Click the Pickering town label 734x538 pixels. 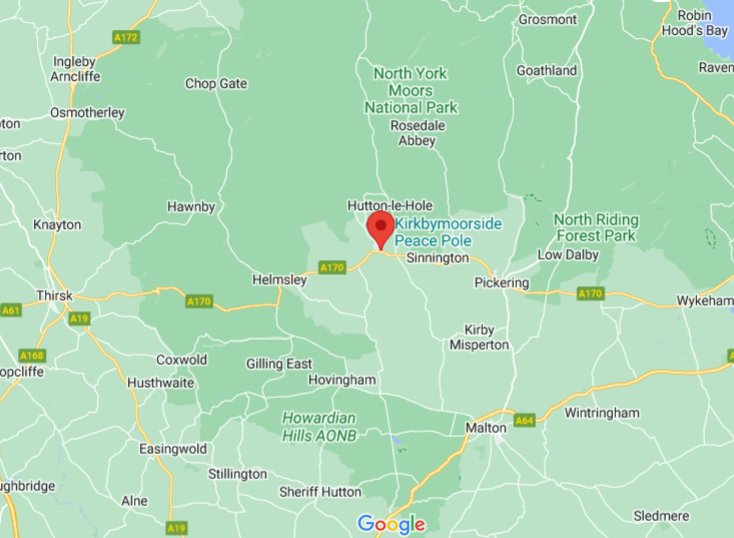(502, 283)
